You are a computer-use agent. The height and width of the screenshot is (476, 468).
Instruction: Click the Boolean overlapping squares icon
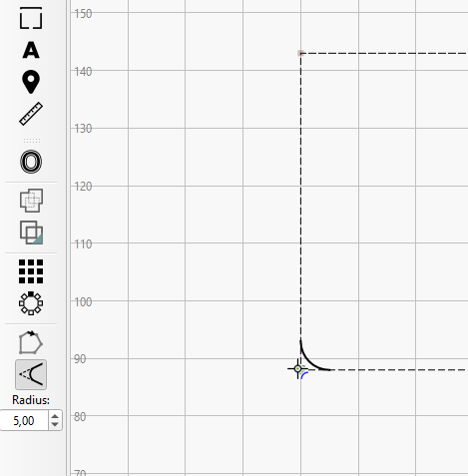tap(31, 233)
